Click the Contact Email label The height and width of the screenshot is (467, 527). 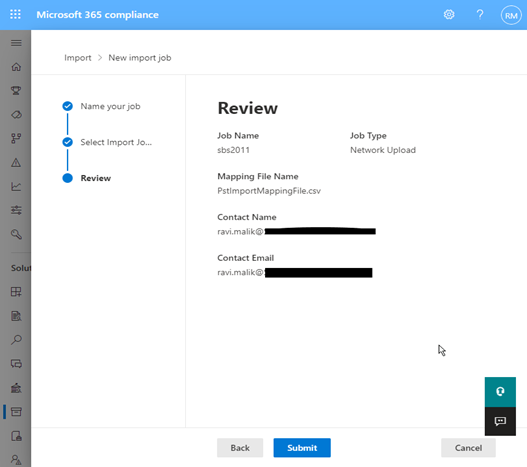245,258
